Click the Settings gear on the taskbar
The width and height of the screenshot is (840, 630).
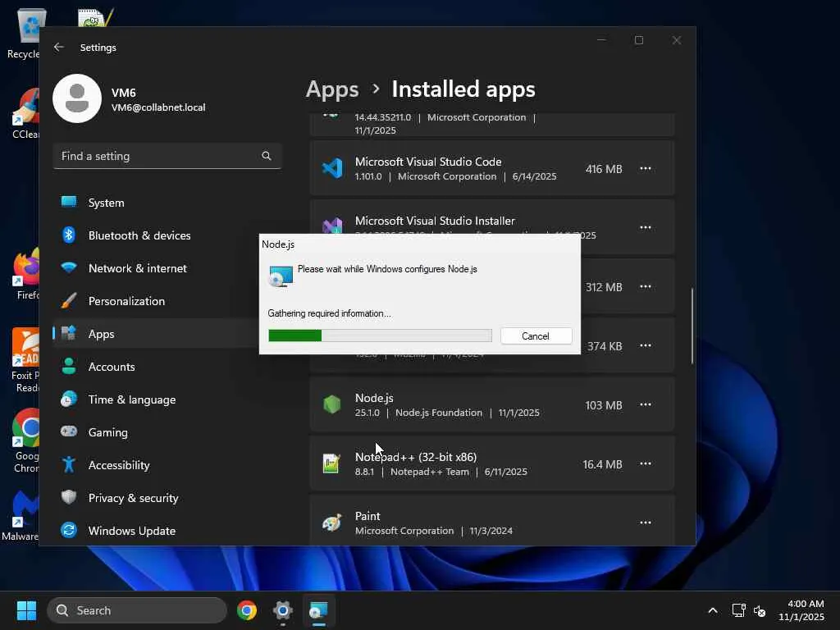pyautogui.click(x=283, y=610)
